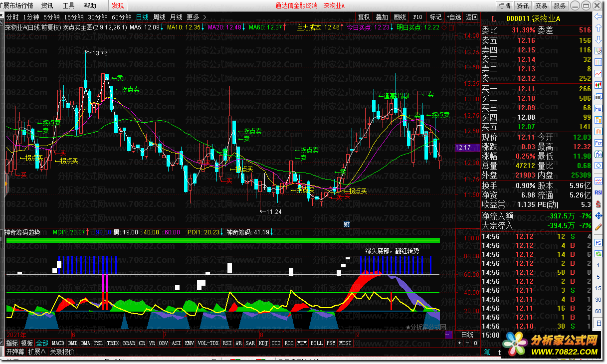Click the 行情 button in title bar
607x364 pixels.
504,5
